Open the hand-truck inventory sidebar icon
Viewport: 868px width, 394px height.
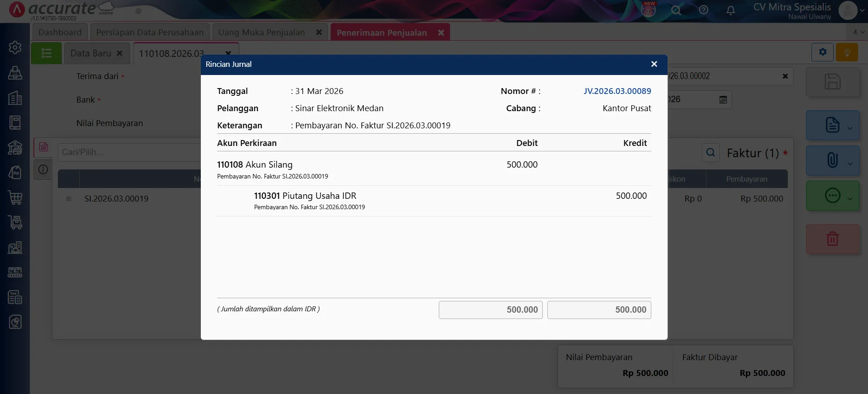click(15, 222)
